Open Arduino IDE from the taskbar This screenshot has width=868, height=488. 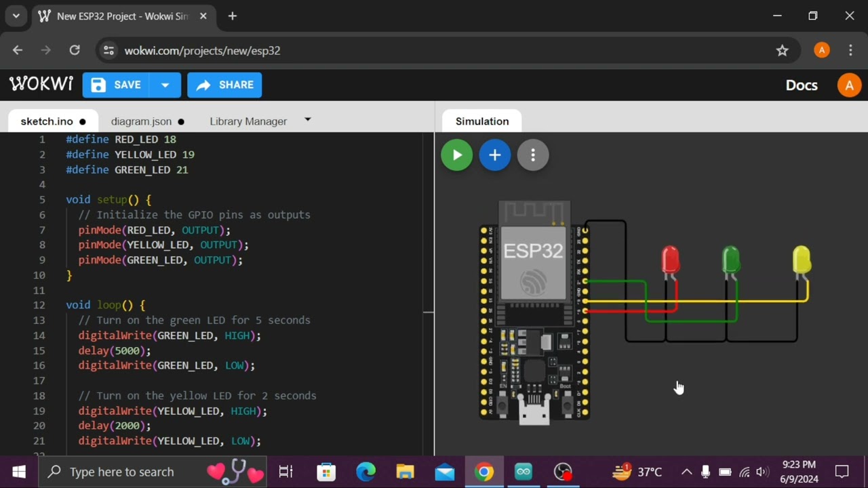click(x=524, y=472)
